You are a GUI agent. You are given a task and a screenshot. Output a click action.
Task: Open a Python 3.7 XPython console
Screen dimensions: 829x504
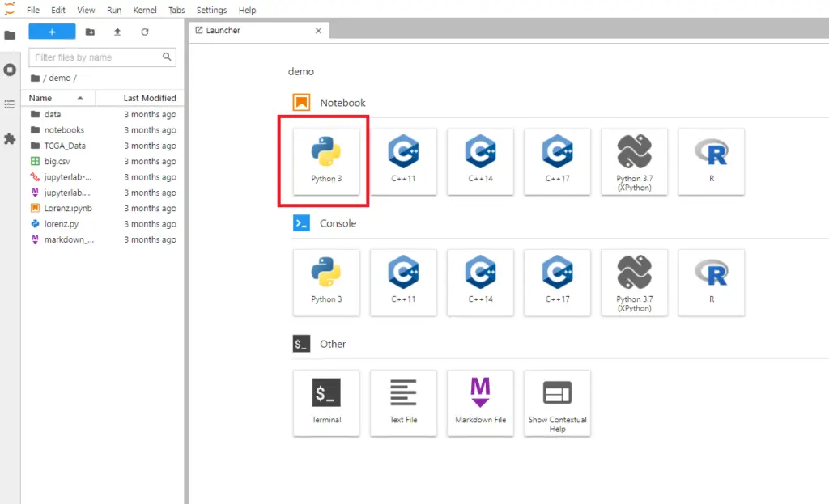click(x=634, y=282)
